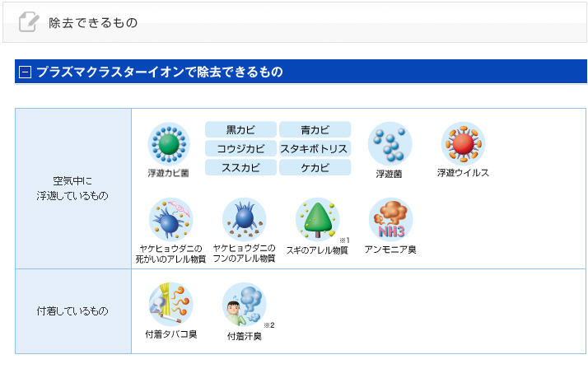Click the 浮遊ウイルス red virus icon
588x378 pixels.
coord(463,144)
